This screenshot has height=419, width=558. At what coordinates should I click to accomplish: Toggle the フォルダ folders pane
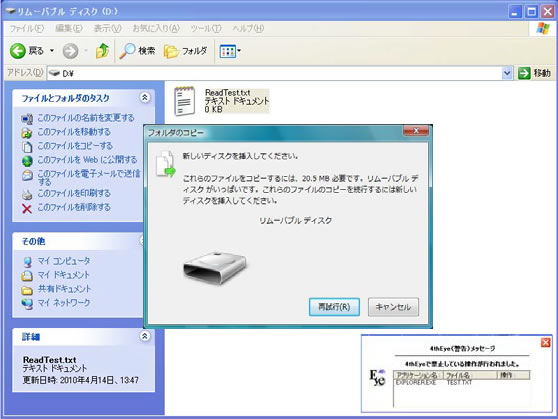(185, 51)
